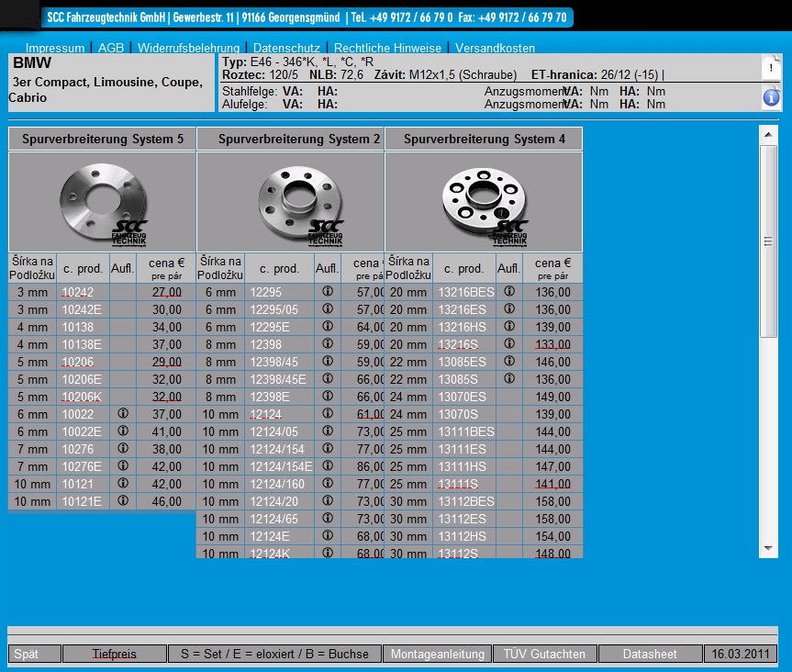Open the Widerrufsbelehrung link
792x672 pixels.
[189, 48]
